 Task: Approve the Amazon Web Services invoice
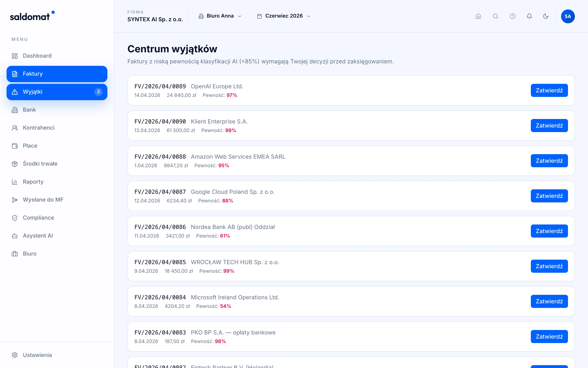(x=549, y=161)
